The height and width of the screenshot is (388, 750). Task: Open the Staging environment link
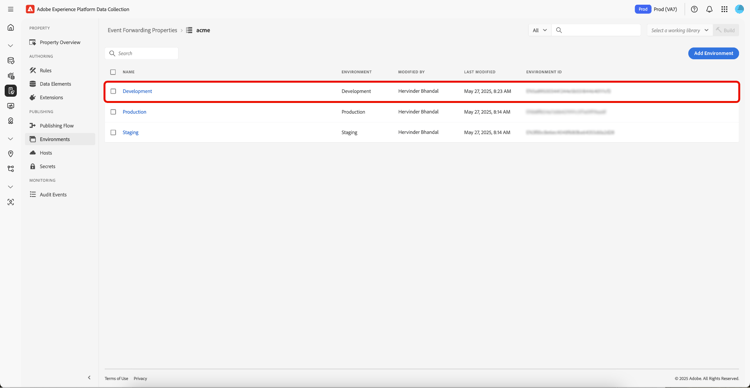pos(131,133)
